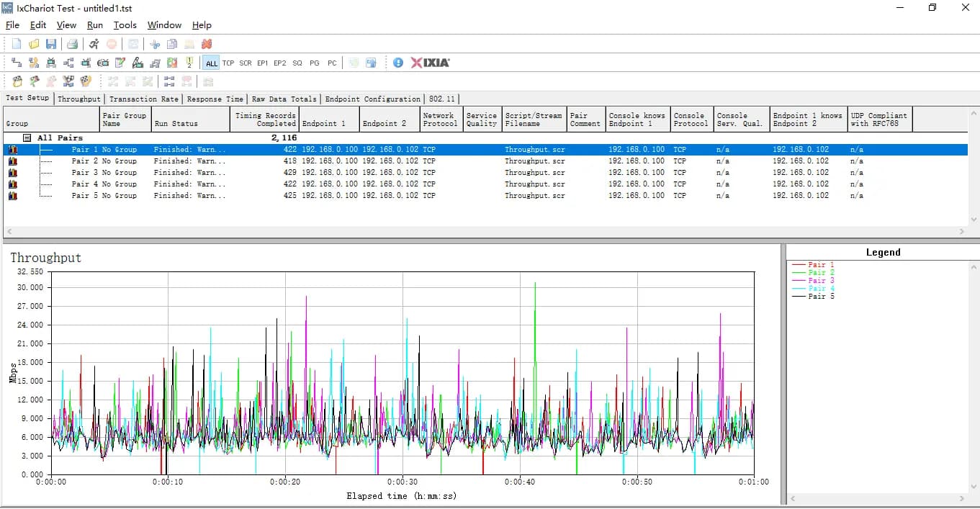Open the View menu

(66, 25)
